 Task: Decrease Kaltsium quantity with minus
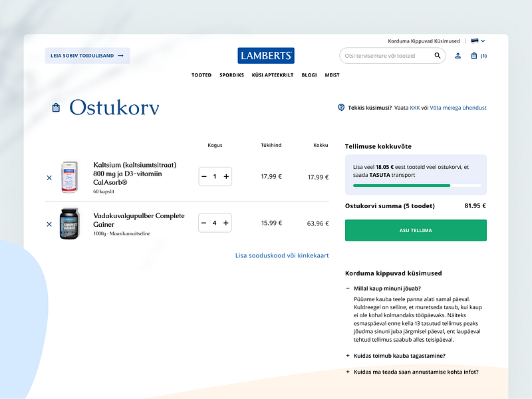(x=204, y=176)
